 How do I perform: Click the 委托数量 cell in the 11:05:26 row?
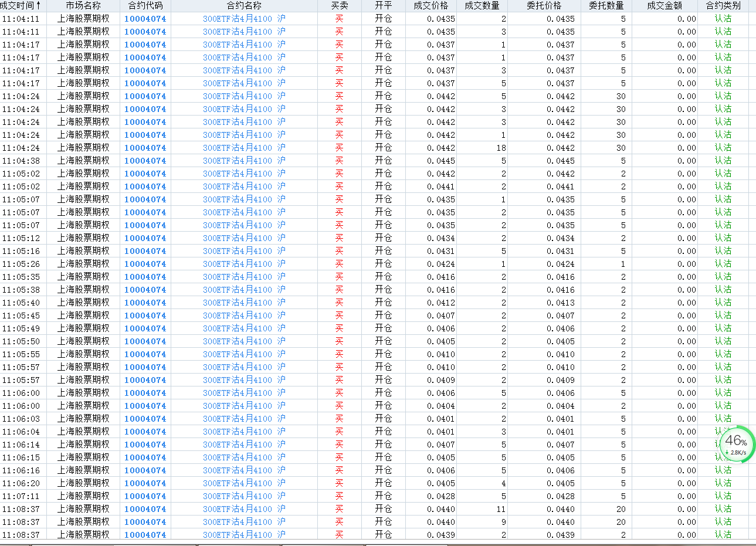623,264
